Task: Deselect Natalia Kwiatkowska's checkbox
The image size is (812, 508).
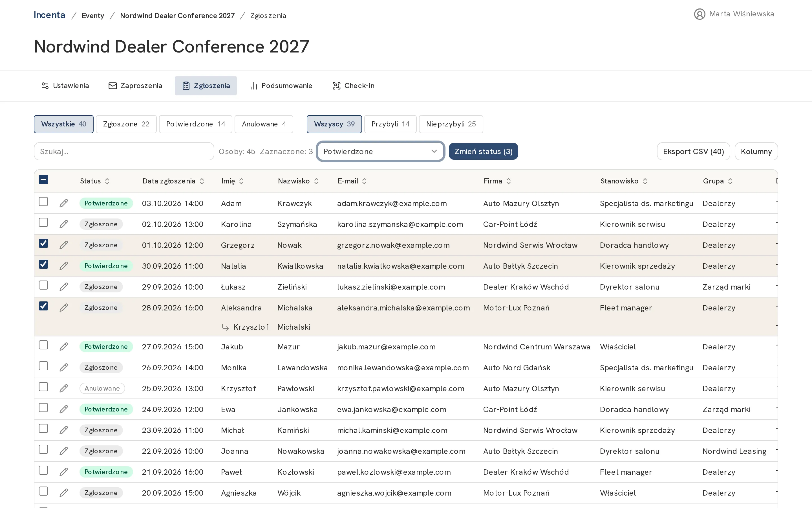Action: [x=43, y=264]
